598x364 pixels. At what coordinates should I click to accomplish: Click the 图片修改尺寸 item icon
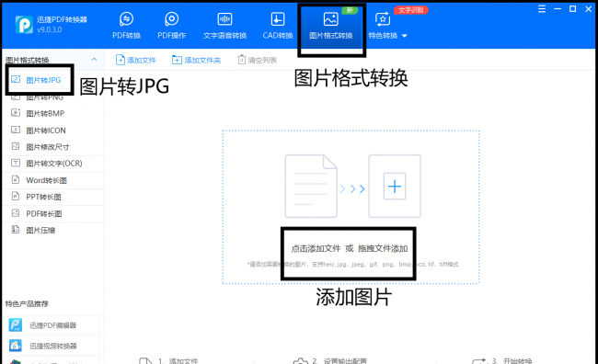[x=16, y=146]
